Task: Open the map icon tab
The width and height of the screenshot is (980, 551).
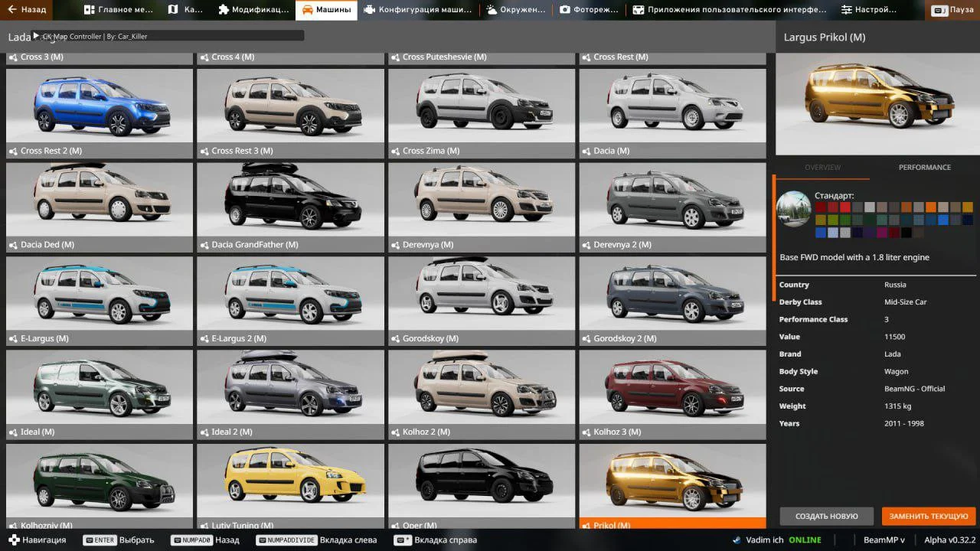Action: [185, 10]
